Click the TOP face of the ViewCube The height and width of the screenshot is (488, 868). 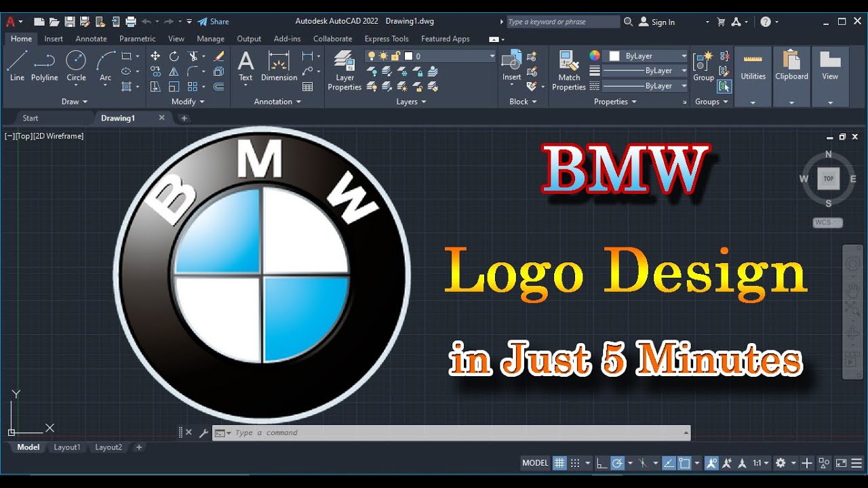(x=828, y=179)
